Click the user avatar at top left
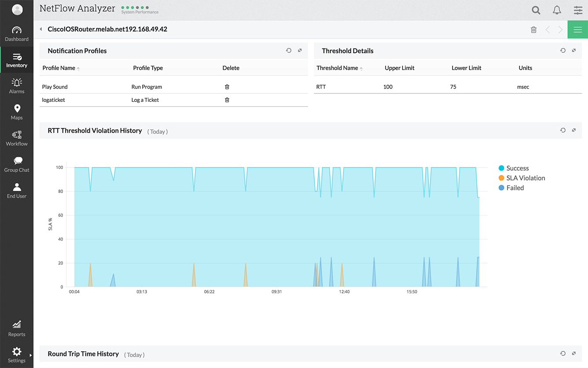This screenshot has height=368, width=588. point(17,10)
